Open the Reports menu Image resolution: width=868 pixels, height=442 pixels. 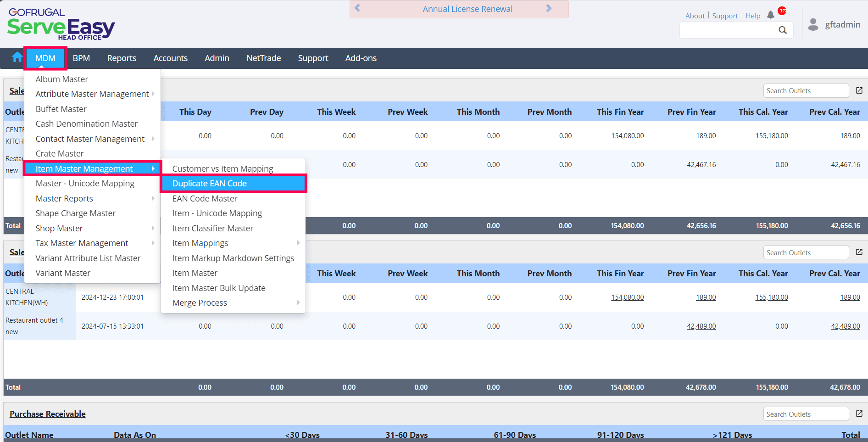pos(122,58)
